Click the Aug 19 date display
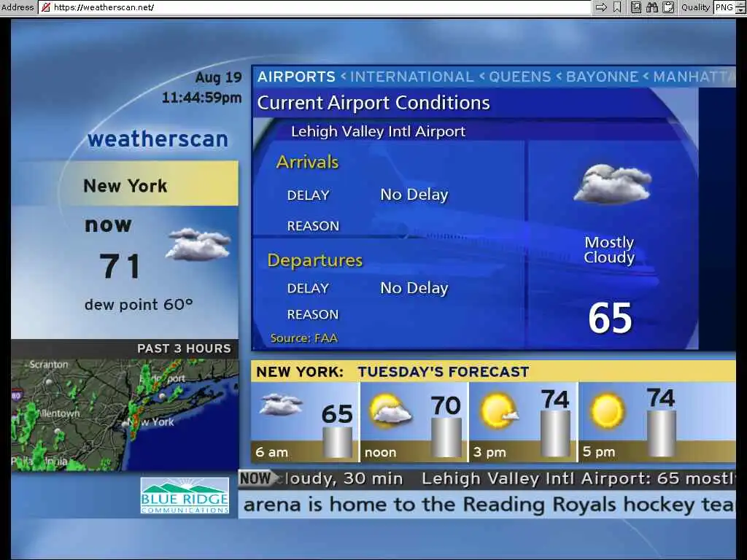 click(219, 77)
